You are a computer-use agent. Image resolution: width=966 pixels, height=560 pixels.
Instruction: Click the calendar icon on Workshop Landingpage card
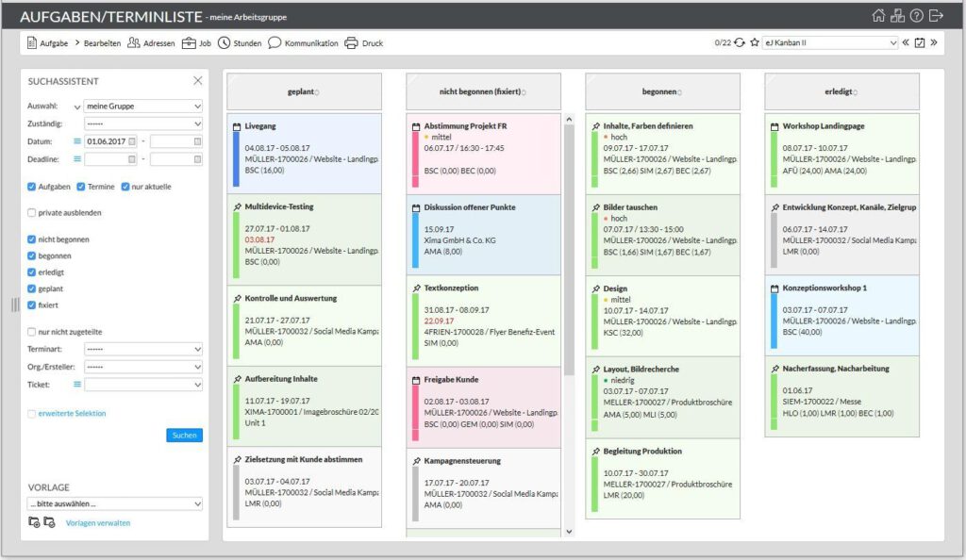pyautogui.click(x=774, y=126)
